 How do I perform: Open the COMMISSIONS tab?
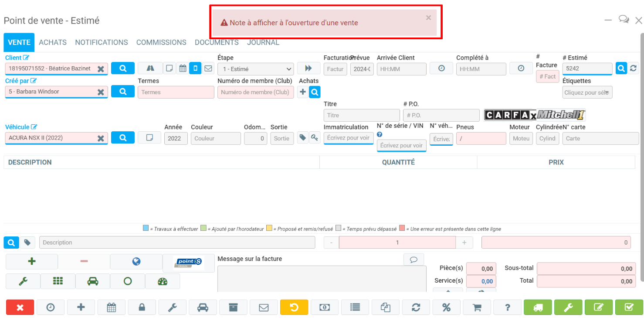click(161, 42)
